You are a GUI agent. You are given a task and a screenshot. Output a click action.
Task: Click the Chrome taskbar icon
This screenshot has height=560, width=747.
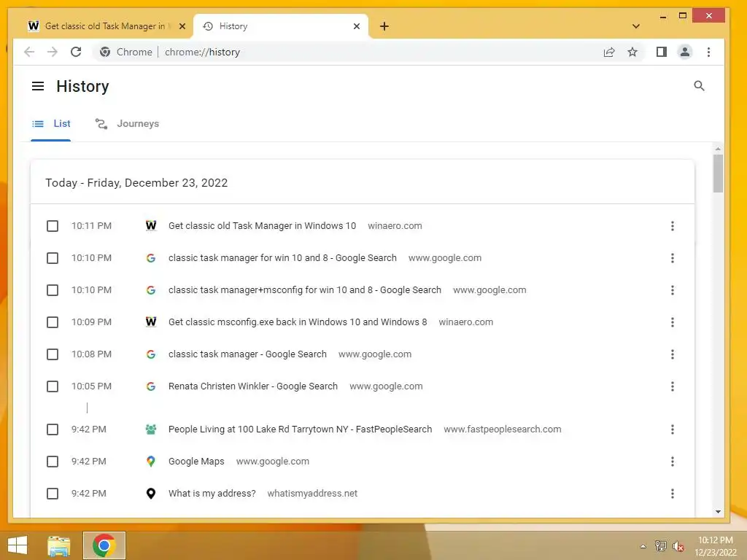click(x=104, y=545)
